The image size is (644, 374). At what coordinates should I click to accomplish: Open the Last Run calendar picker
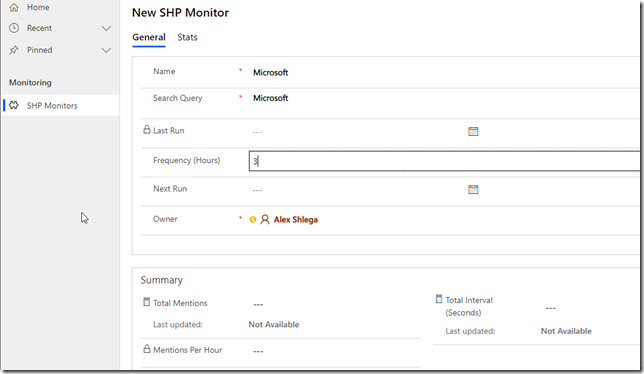coord(473,131)
